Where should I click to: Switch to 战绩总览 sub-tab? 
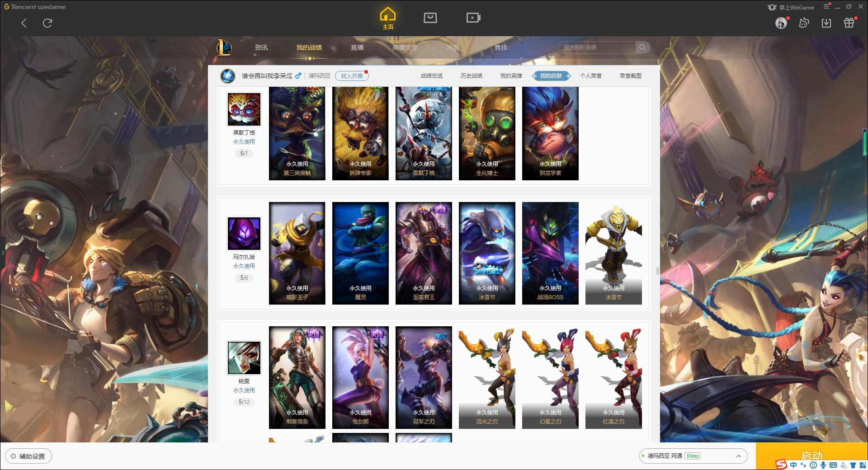[x=432, y=76]
